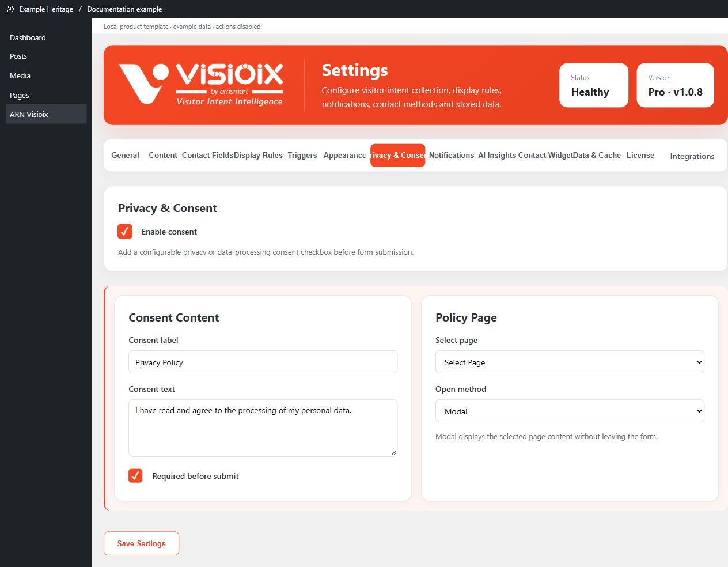
Task: Click the Policy Page heading
Action: point(466,317)
